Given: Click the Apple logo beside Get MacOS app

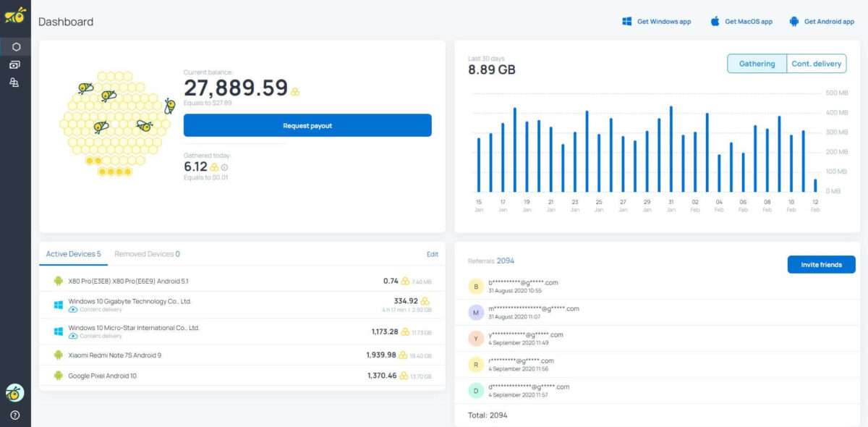Looking at the screenshot, I should click(x=715, y=21).
